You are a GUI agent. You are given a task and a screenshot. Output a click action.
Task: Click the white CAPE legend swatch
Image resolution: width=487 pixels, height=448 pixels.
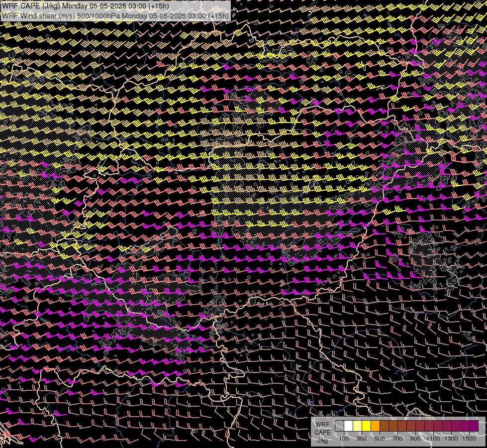click(349, 426)
